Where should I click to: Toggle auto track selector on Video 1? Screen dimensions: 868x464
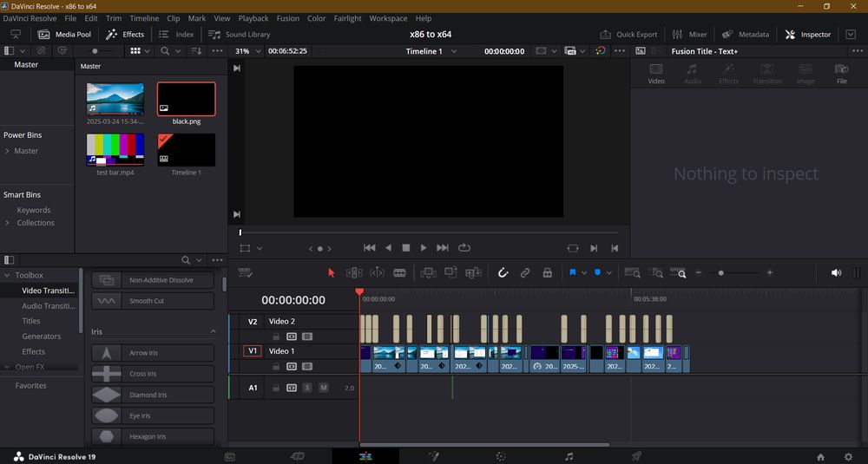click(x=292, y=366)
